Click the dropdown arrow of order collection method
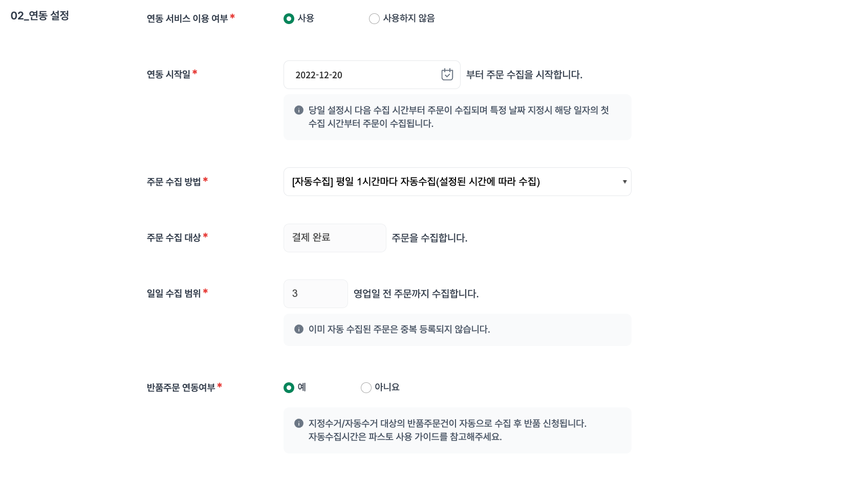 [624, 182]
